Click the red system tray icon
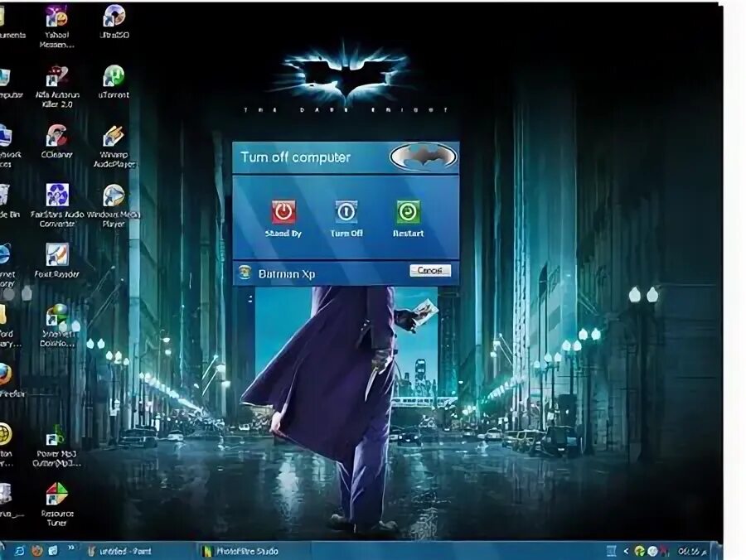746x560 pixels. tap(665, 552)
